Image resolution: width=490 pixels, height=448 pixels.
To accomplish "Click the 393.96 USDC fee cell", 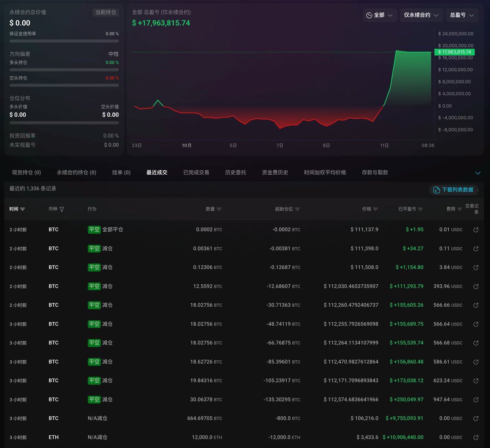I will click(x=448, y=286).
